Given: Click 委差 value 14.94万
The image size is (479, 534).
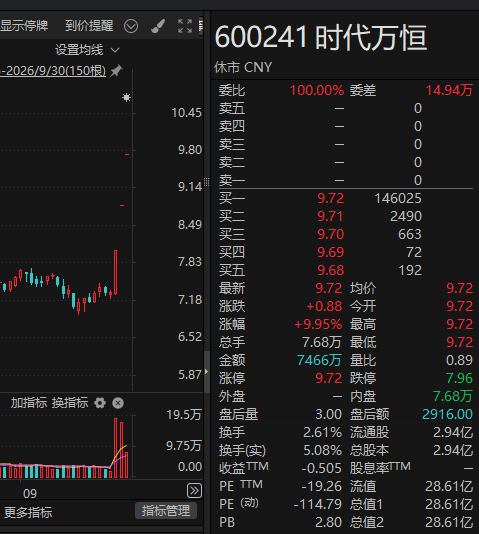Looking at the screenshot, I should (x=449, y=91).
